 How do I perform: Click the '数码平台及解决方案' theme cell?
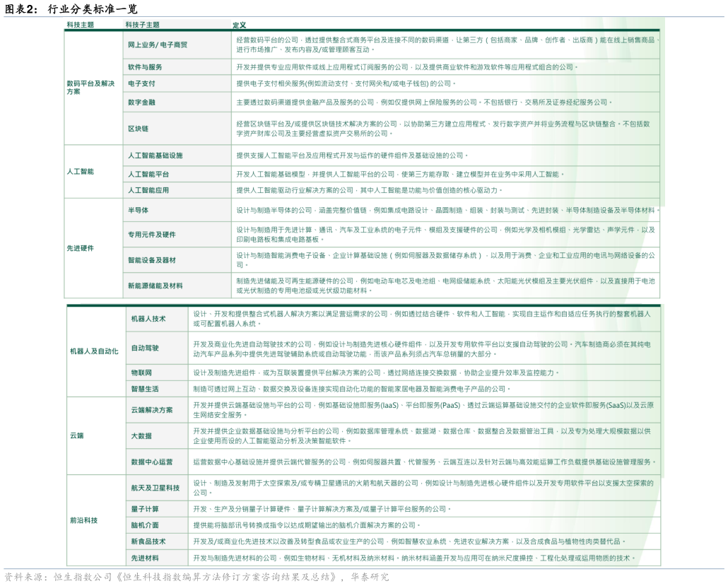point(93,88)
